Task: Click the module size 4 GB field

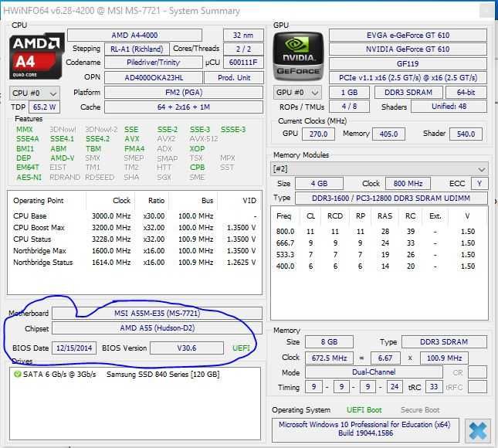Action: [319, 184]
